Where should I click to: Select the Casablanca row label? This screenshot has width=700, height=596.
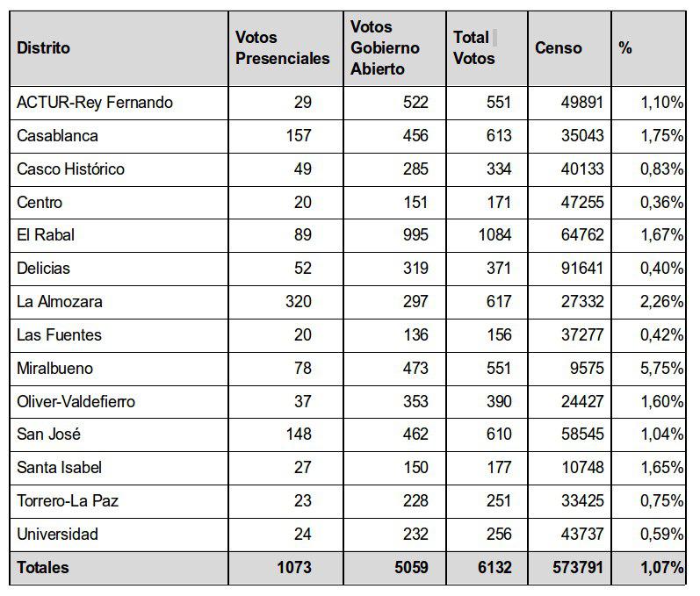[58, 136]
